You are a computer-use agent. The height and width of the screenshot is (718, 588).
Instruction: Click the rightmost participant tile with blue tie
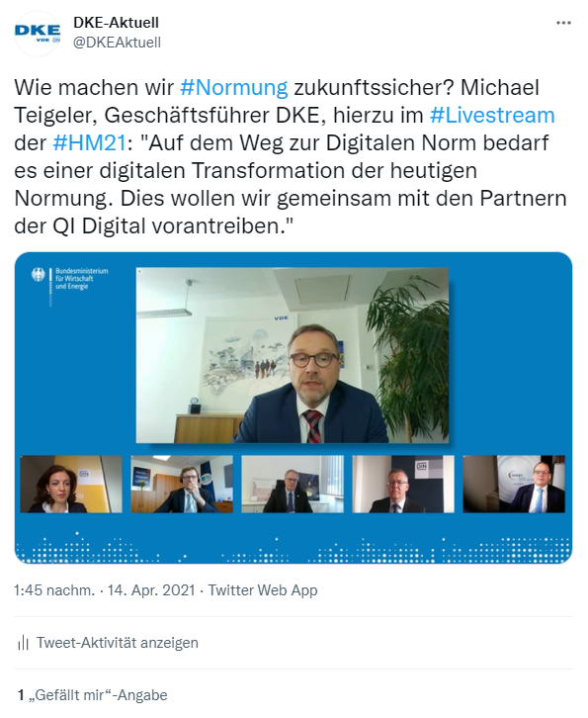tap(514, 484)
